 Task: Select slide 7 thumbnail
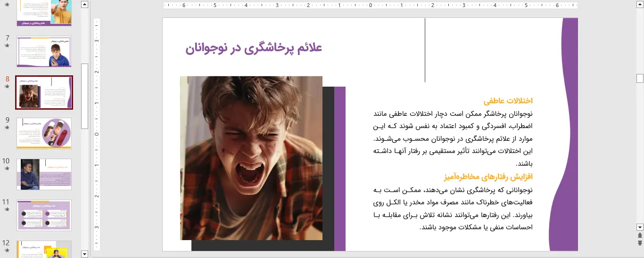tap(44, 52)
